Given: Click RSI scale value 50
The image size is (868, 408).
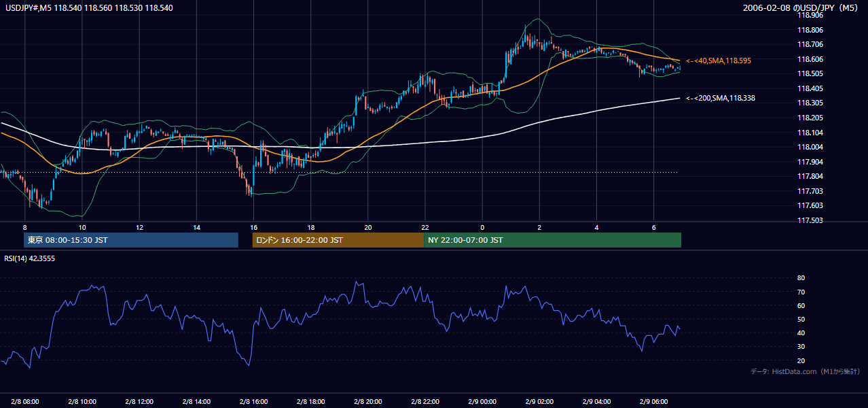Looking at the screenshot, I should (801, 319).
